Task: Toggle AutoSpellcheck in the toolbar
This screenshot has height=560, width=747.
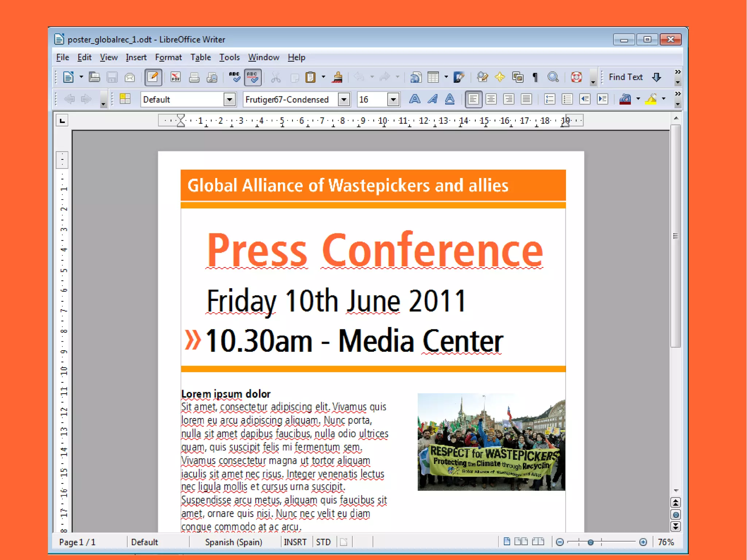Action: click(252, 77)
